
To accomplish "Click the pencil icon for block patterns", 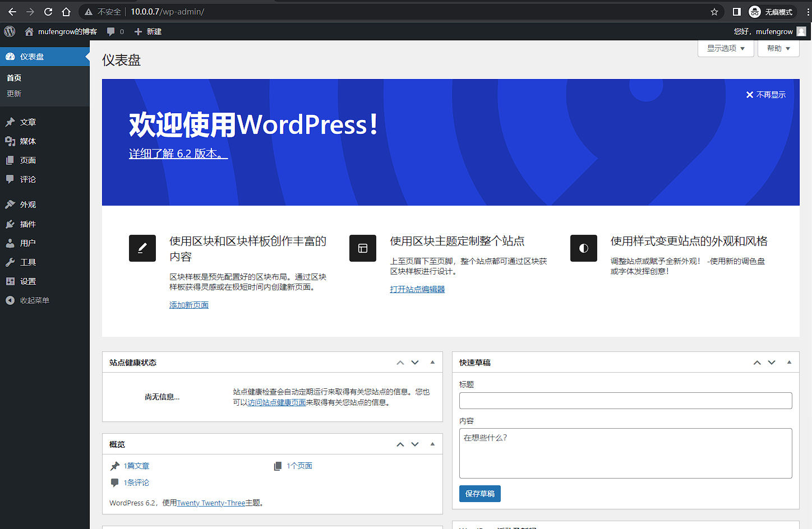I will [x=142, y=248].
